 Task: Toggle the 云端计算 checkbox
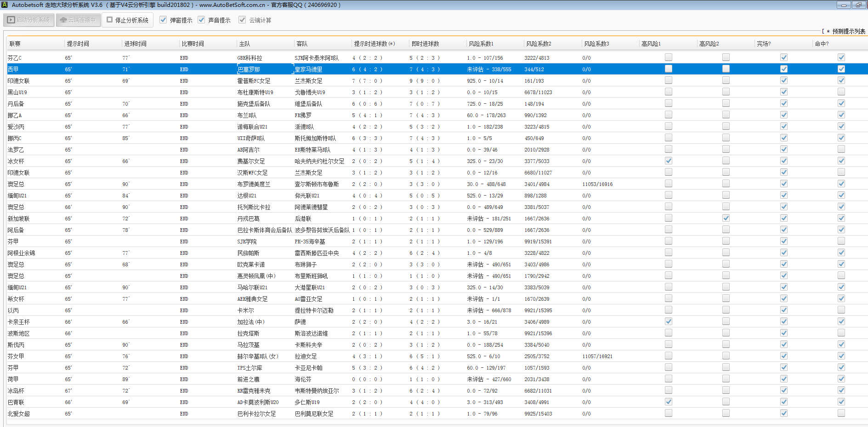pos(242,20)
